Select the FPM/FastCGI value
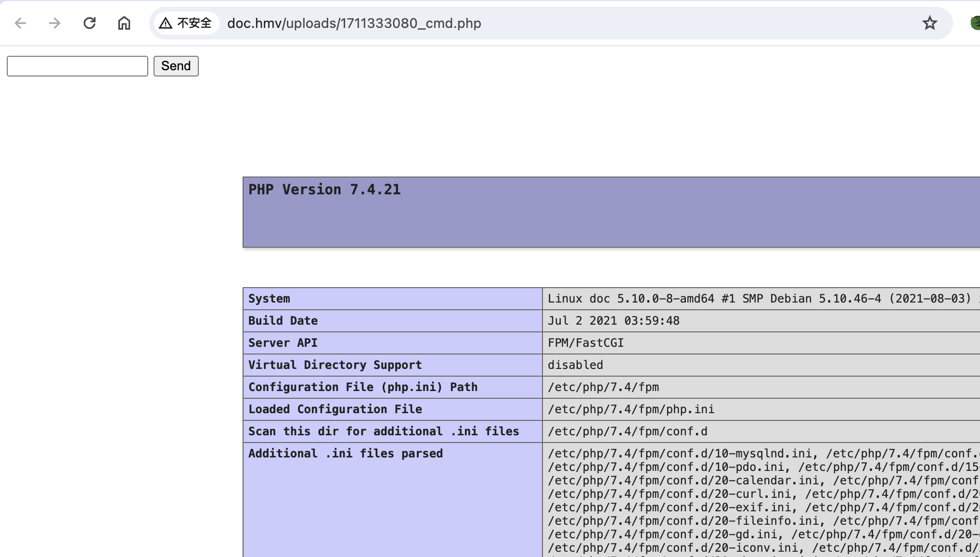Screen dimensions: 980x557 586,343
